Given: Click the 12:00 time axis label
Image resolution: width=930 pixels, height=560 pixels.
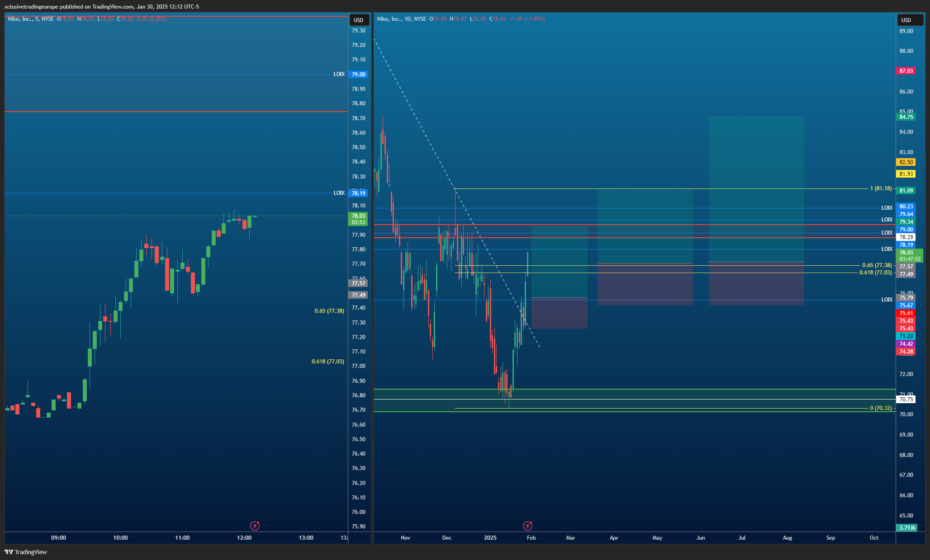Looking at the screenshot, I should click(x=244, y=538).
